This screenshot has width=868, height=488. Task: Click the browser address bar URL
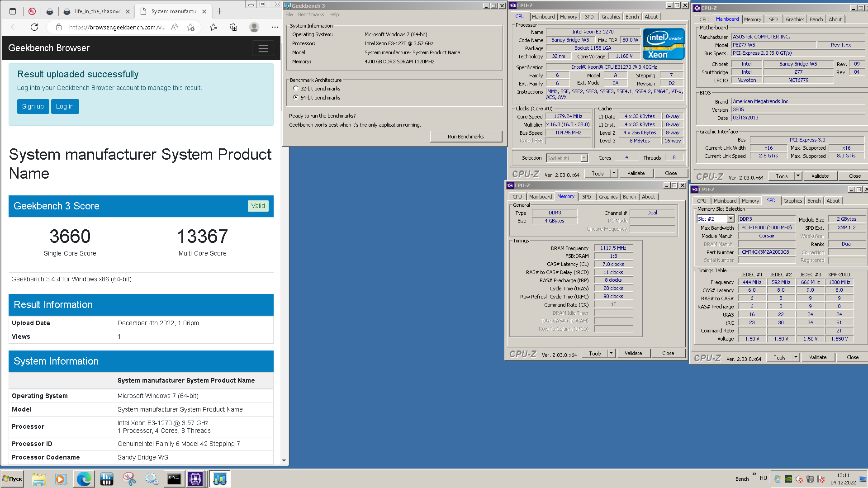[117, 27]
